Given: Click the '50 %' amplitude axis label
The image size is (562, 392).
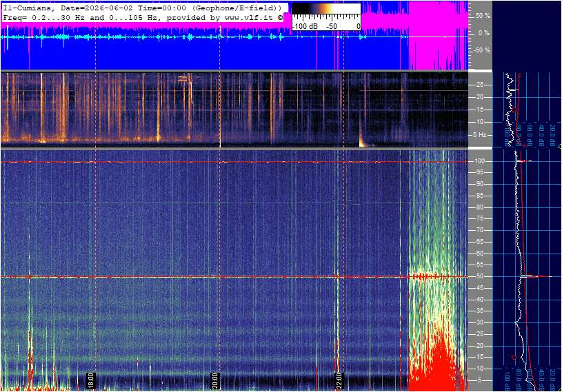Looking at the screenshot, I should 483,16.
